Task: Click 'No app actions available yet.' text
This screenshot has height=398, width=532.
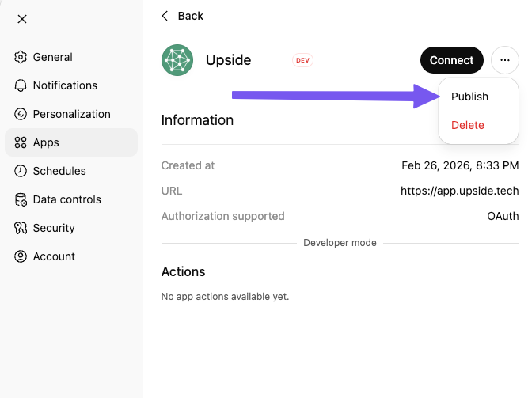Action: [x=225, y=296]
